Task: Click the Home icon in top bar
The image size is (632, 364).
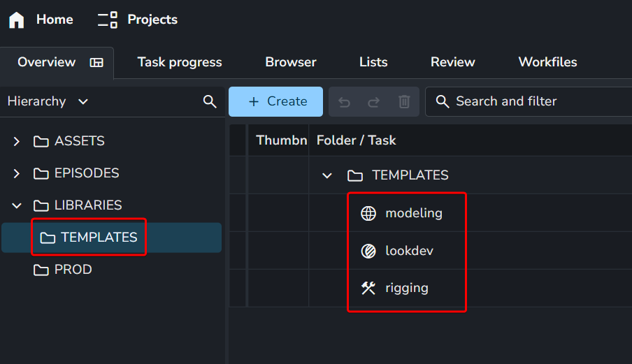Action: coord(16,20)
